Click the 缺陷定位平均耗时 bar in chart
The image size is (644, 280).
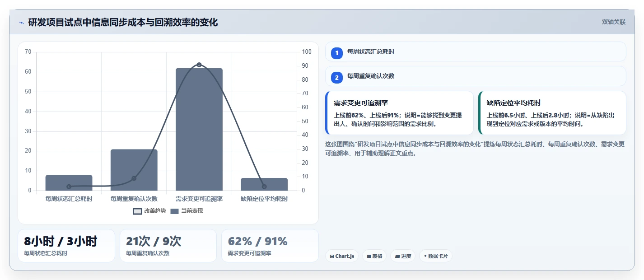coord(264,184)
